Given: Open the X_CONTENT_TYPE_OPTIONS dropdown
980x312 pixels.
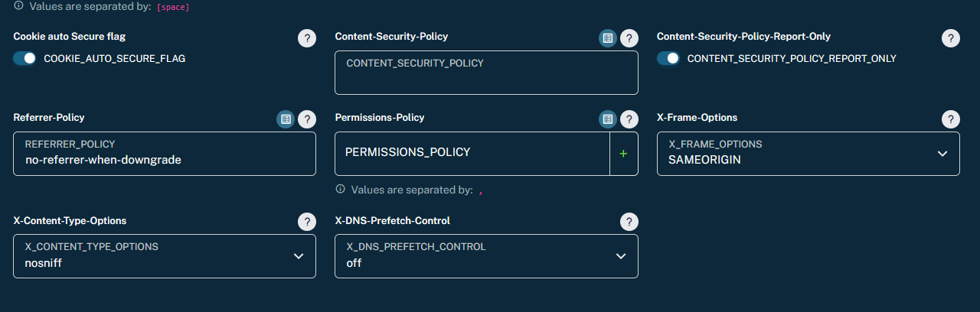Looking at the screenshot, I should [x=165, y=256].
